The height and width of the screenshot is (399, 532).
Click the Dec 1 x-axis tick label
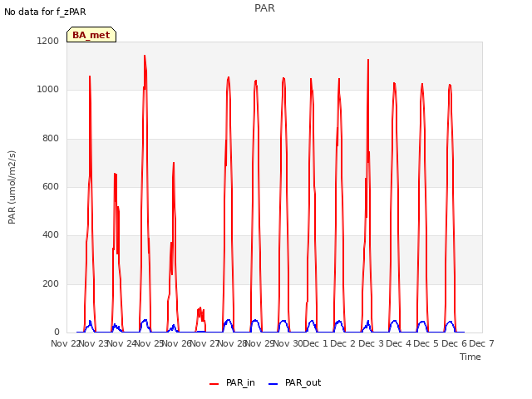[315, 343]
